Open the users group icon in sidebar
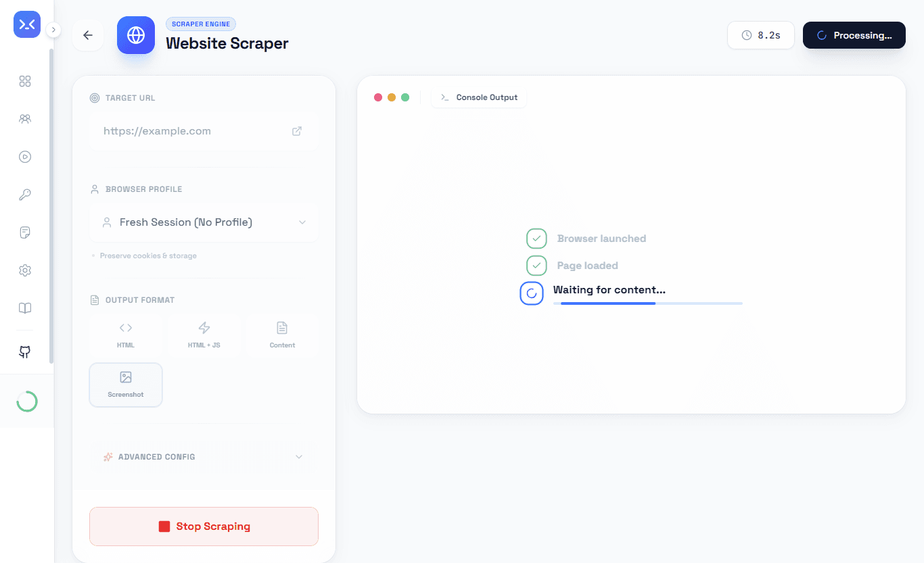924x563 pixels. point(25,119)
